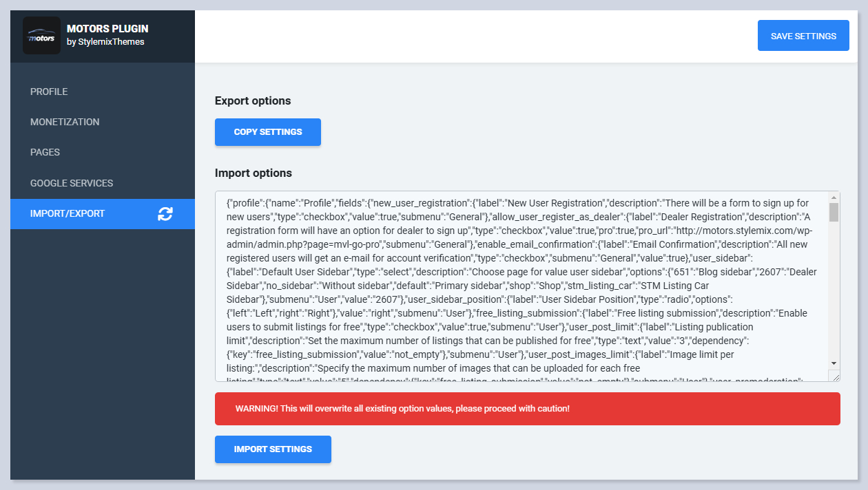868x490 pixels.
Task: Click the red overwrite warning banner
Action: click(x=527, y=409)
